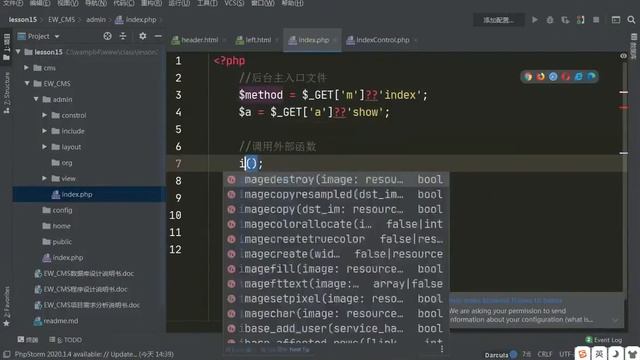
Task: Click the Stop square icon
Action: tap(596, 20)
